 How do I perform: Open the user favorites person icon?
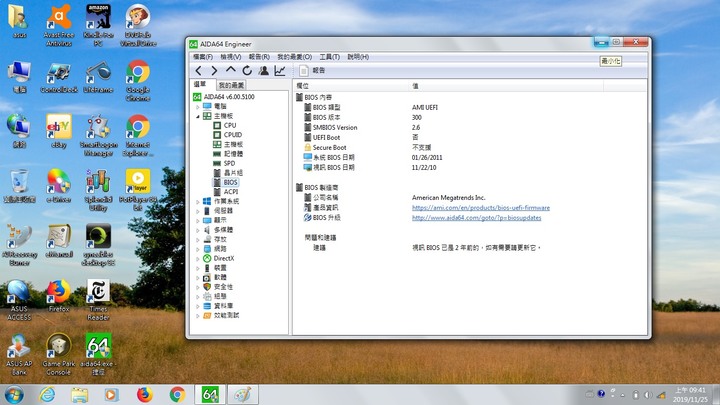[264, 70]
